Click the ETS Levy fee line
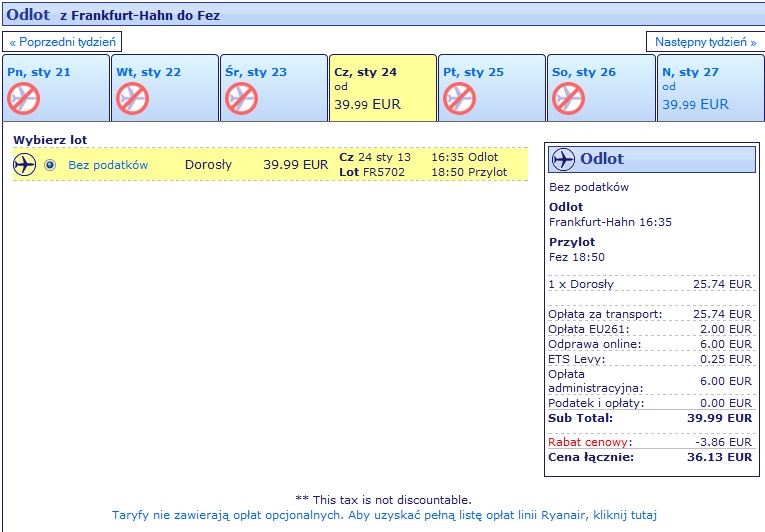This screenshot has width=765, height=532. 650,359
